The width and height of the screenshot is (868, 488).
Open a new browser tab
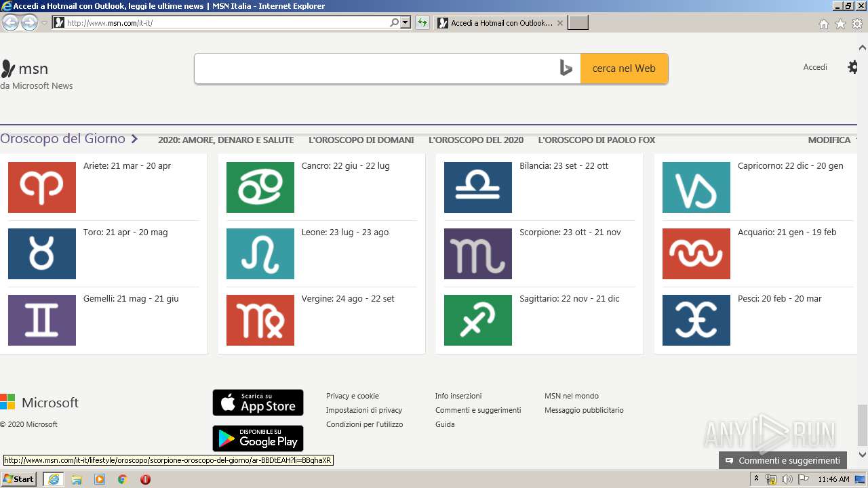tap(578, 23)
